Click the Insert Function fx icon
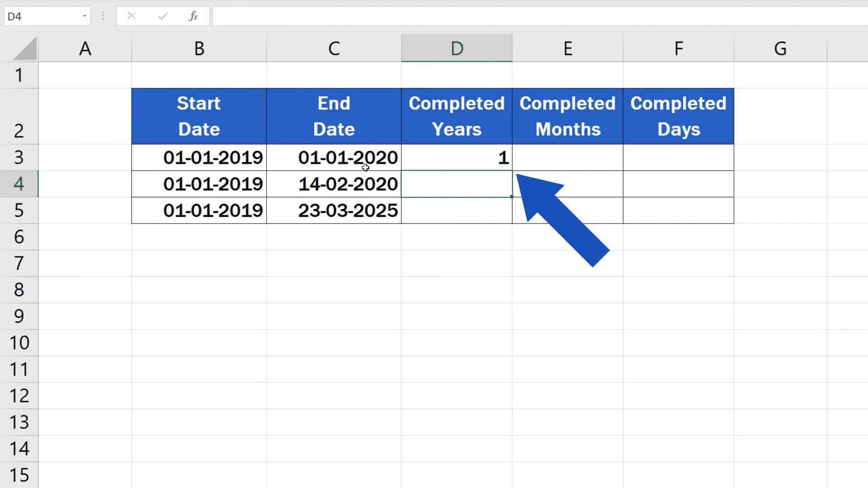 (x=193, y=16)
